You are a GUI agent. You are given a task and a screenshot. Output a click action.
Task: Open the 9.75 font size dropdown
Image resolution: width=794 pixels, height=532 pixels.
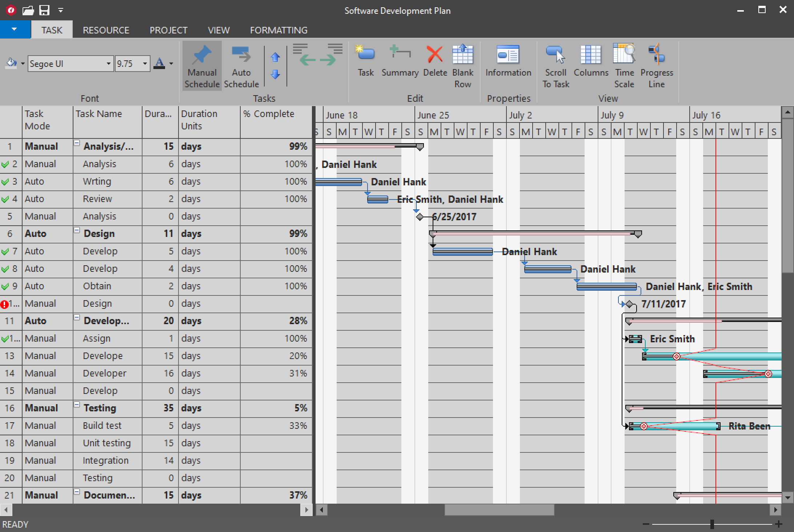pos(145,64)
